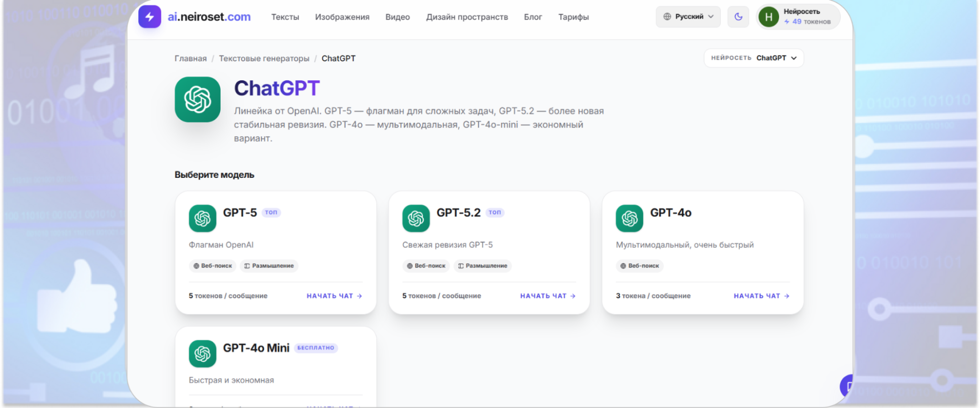This screenshot has width=980, height=408.
Task: Click the GPT-4o Mini card OpenAI icon
Action: (x=202, y=354)
